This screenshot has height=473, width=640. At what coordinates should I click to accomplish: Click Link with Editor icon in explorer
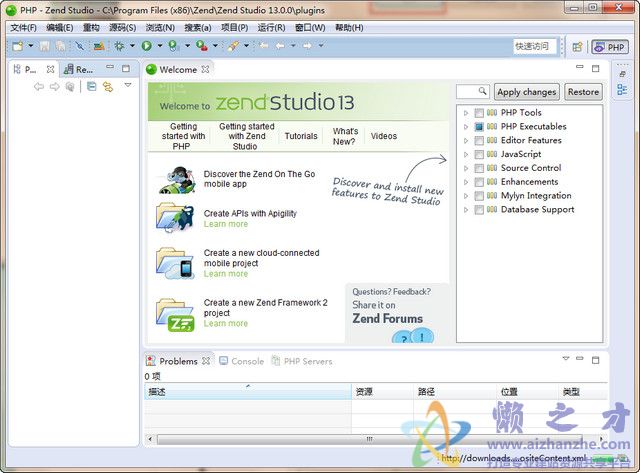coord(108,87)
